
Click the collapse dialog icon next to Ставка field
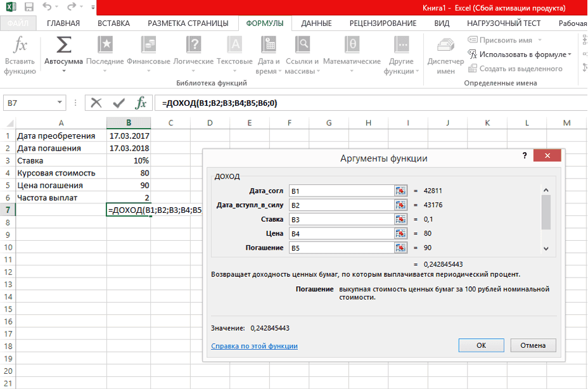tap(400, 219)
